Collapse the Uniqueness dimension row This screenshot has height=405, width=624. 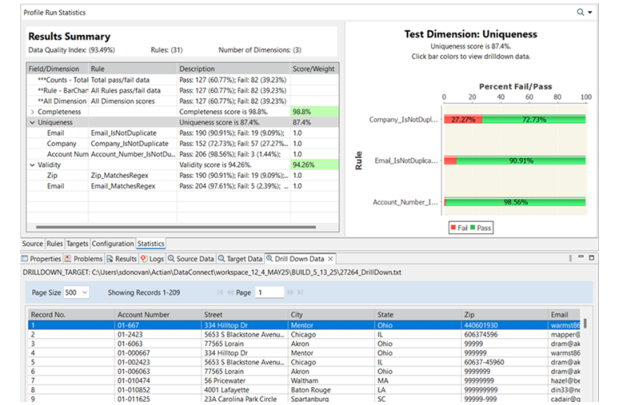pos(33,122)
